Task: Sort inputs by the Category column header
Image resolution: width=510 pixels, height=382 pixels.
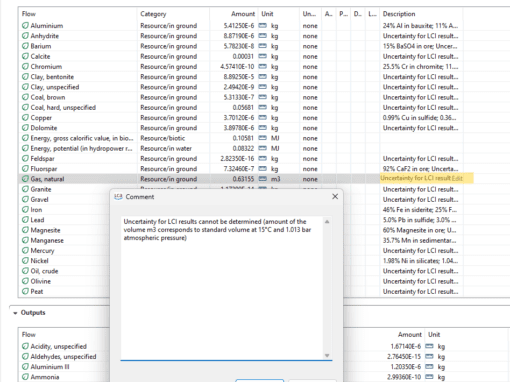Action: click(153, 14)
